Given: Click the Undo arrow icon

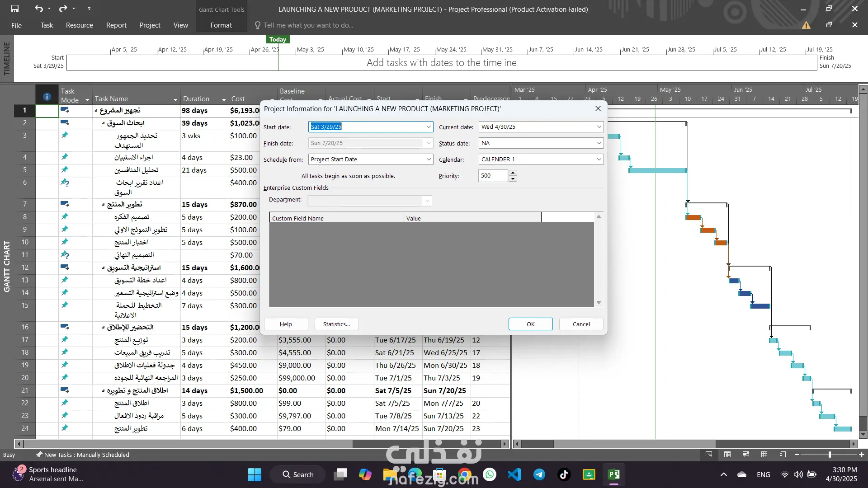Looking at the screenshot, I should click(x=39, y=9).
